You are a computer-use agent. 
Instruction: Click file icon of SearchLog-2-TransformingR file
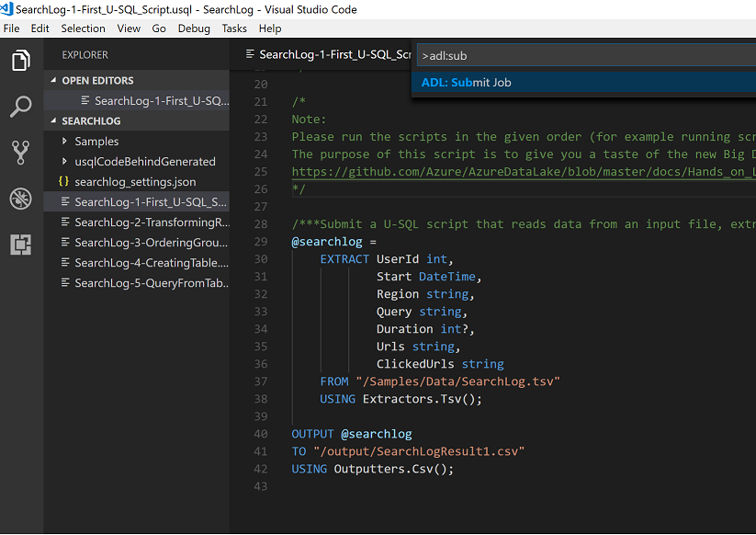coord(63,222)
